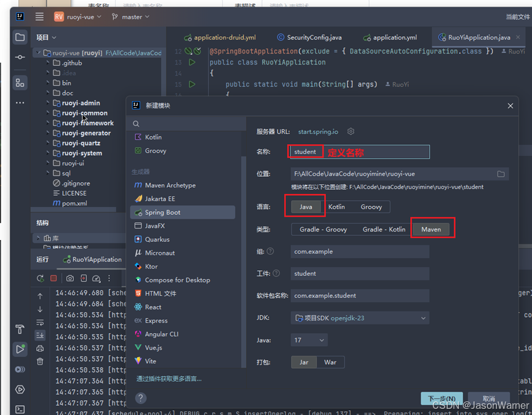
Task: Open the Build hammer tool window
Action: click(x=20, y=329)
